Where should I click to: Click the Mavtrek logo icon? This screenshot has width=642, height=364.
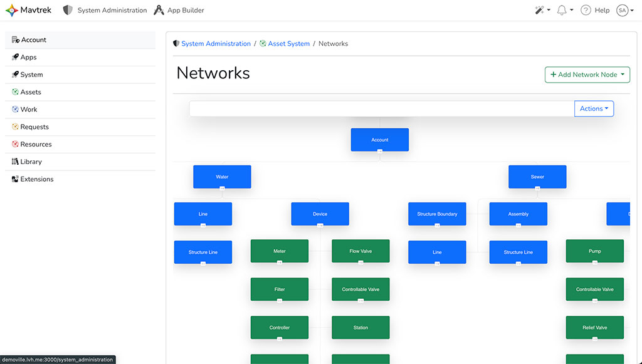coord(12,10)
